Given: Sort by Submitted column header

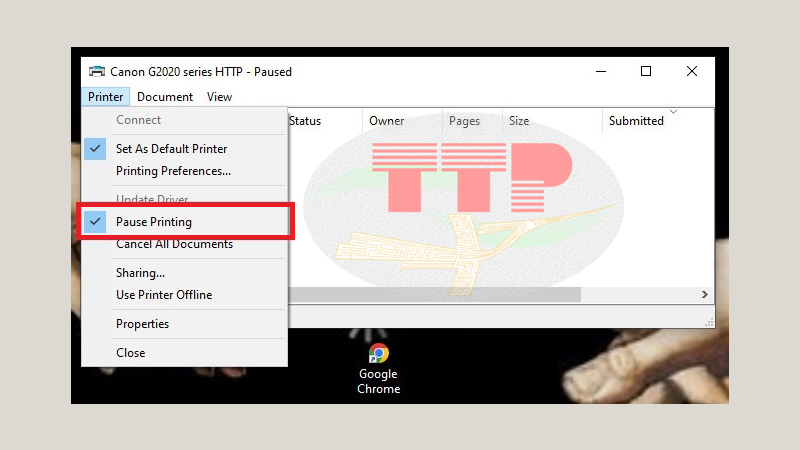Looking at the screenshot, I should [x=636, y=121].
